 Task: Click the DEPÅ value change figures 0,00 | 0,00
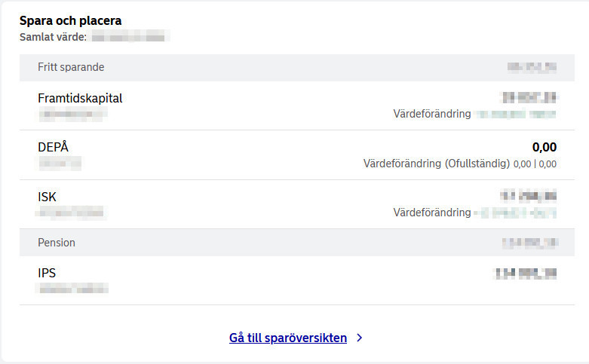[x=535, y=163]
